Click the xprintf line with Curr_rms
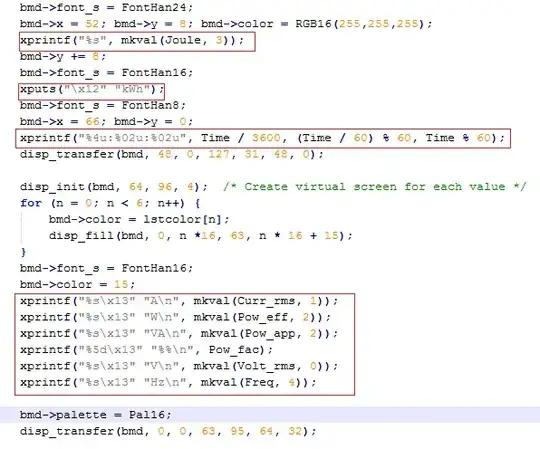The width and height of the screenshot is (540, 449). click(x=179, y=301)
